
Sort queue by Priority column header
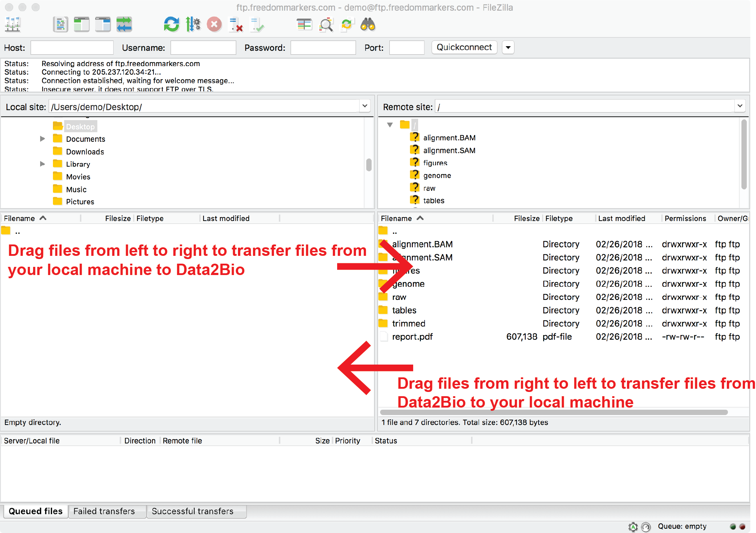click(x=352, y=441)
